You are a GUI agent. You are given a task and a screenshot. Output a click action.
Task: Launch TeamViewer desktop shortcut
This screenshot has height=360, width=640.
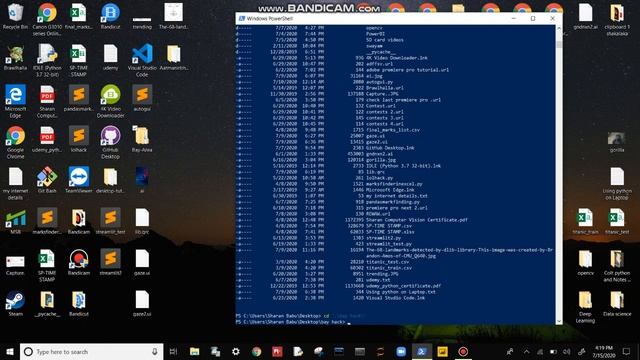(79, 180)
